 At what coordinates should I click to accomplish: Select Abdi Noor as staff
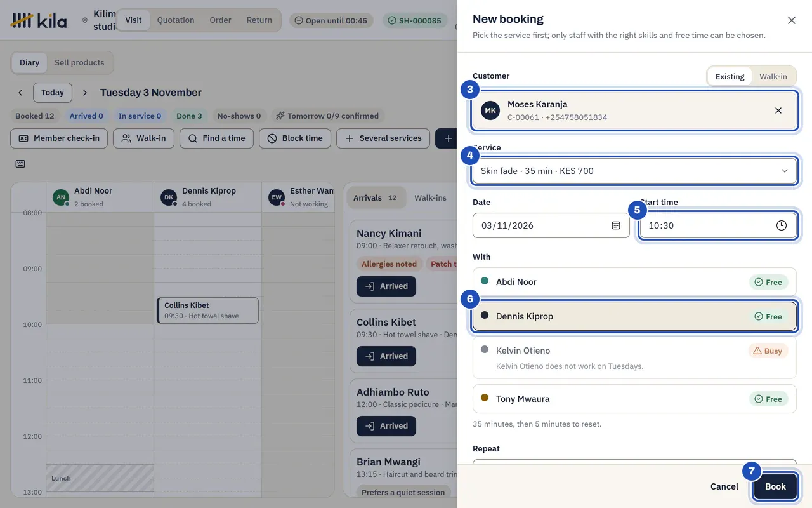pos(634,282)
